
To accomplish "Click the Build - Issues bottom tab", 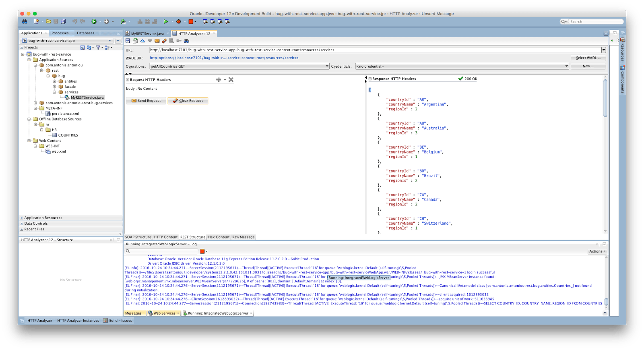I will (x=118, y=321).
